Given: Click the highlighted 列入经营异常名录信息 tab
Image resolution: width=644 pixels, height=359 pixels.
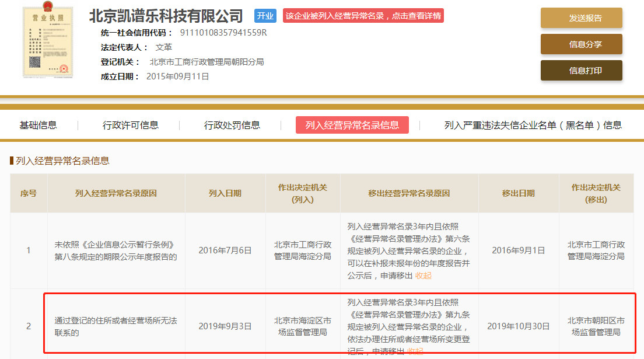Looking at the screenshot, I should point(352,125).
